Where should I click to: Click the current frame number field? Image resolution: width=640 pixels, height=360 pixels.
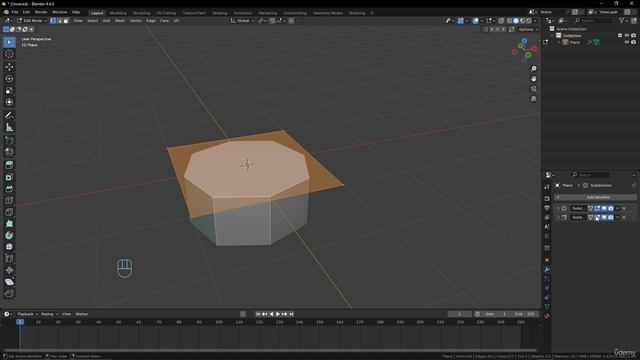pyautogui.click(x=460, y=314)
